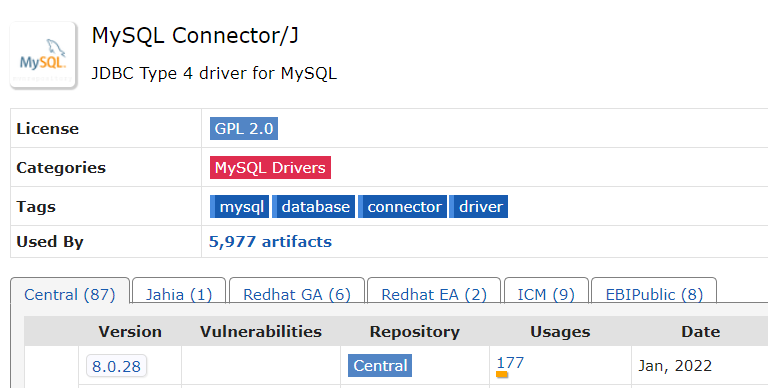Select the mysql tag
Screen dimensions: 768x388
240,207
